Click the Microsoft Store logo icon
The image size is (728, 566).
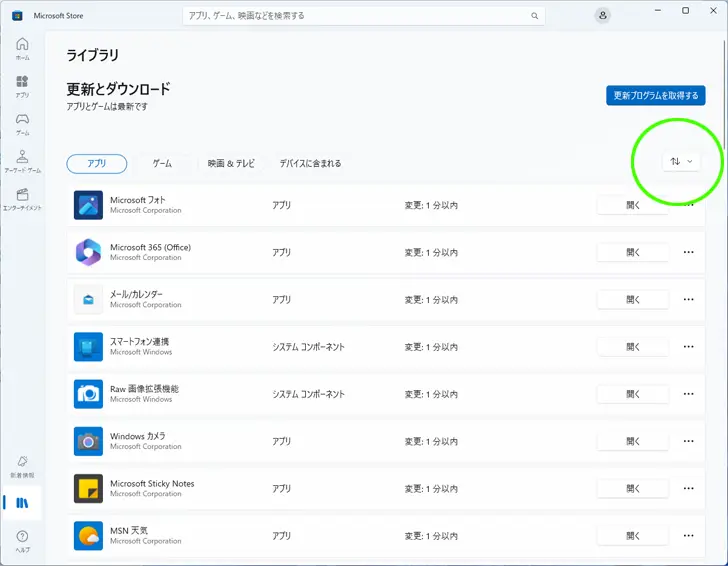point(17,16)
